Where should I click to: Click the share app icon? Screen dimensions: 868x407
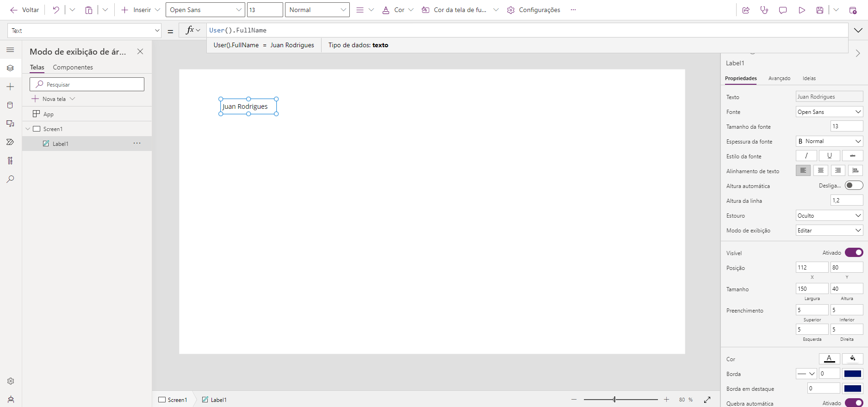pyautogui.click(x=746, y=10)
